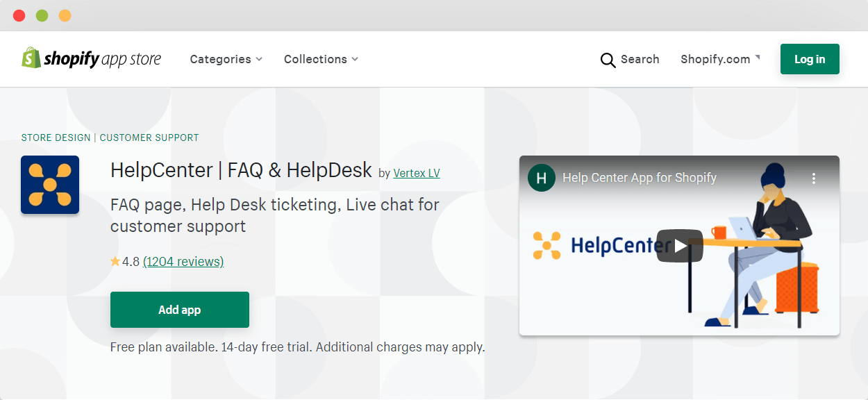Play the Help Center video
Viewport: 868px width, 400px height.
[680, 246]
